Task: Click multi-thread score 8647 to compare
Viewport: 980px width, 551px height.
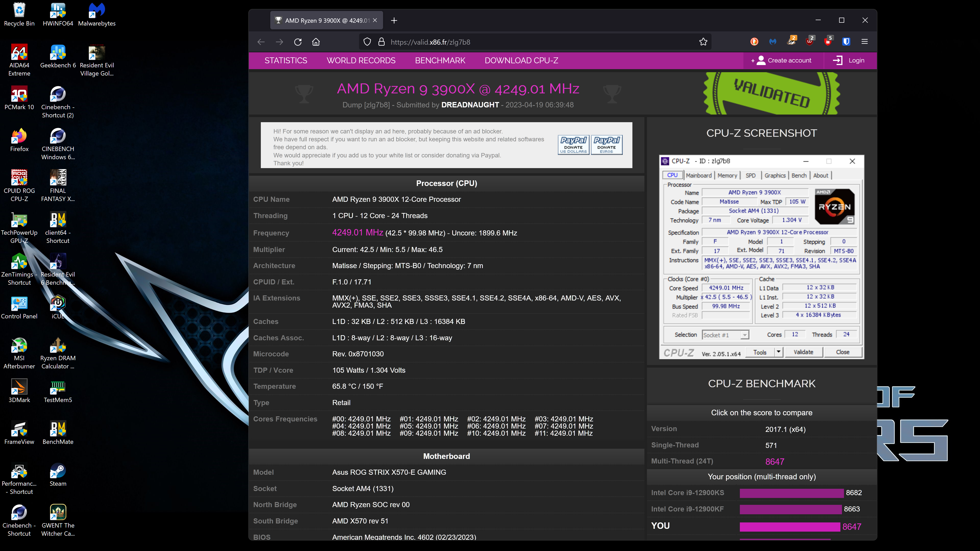Action: click(x=775, y=462)
